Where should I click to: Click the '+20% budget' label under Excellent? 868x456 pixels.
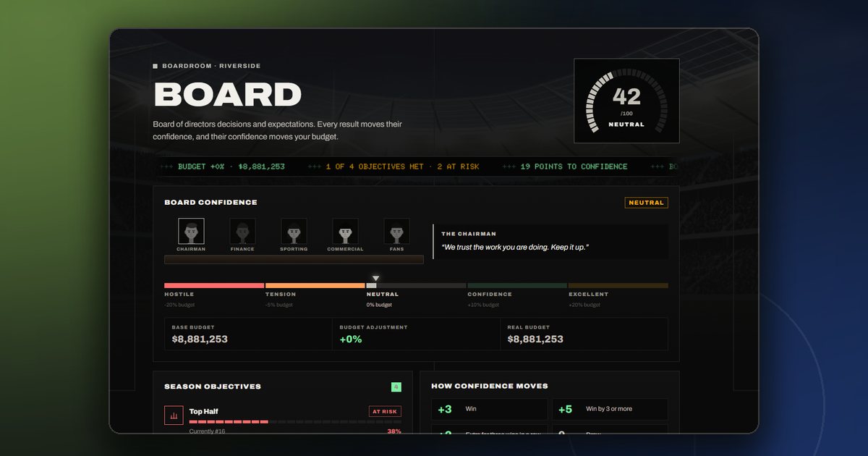click(x=584, y=305)
